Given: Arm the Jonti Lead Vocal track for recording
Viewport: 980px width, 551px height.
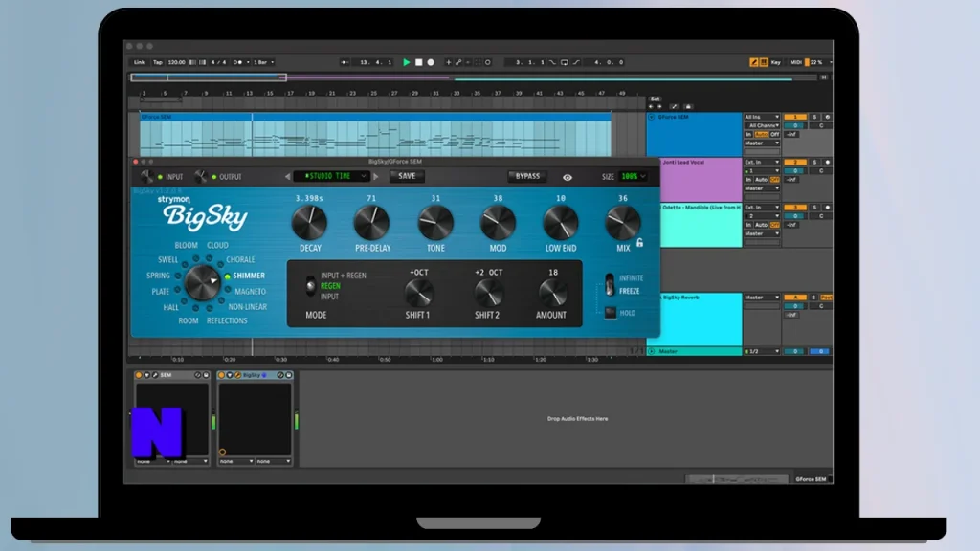Looking at the screenshot, I should [x=828, y=163].
